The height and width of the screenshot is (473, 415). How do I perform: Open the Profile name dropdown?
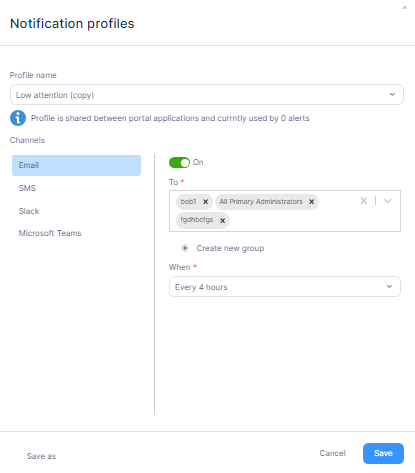(207, 95)
